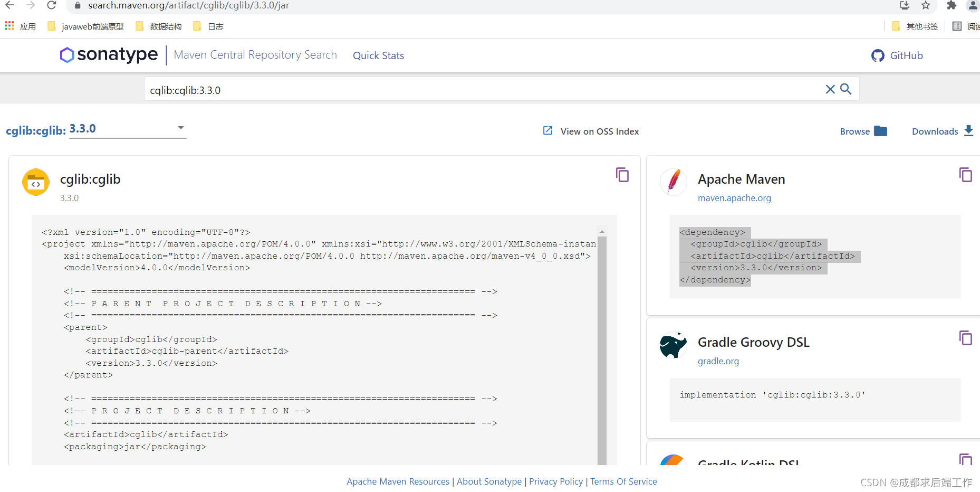The height and width of the screenshot is (492, 980).
Task: Open the Terms Of Service page
Action: 623,481
